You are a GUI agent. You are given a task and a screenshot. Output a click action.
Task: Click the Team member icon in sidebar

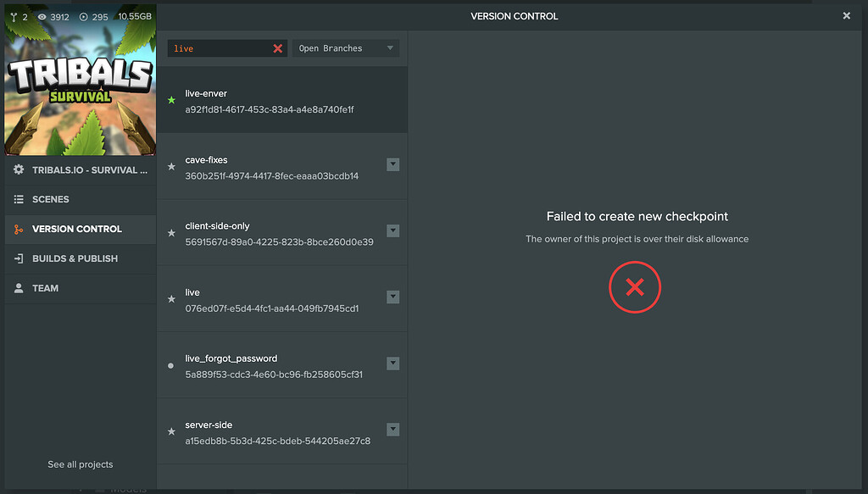(x=19, y=288)
